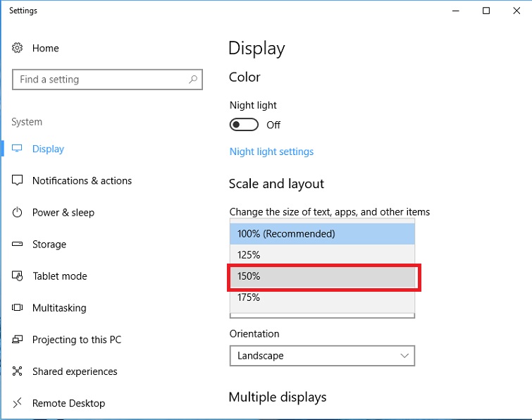Screen dimensions: 532x420
Task: Click the Notifications & actions icon
Action: point(18,180)
